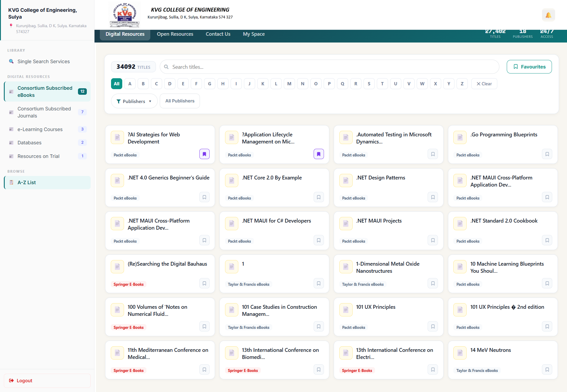This screenshot has height=392, width=567.
Task: Click document icon of '14 MeV Neutrons'
Action: click(460, 353)
